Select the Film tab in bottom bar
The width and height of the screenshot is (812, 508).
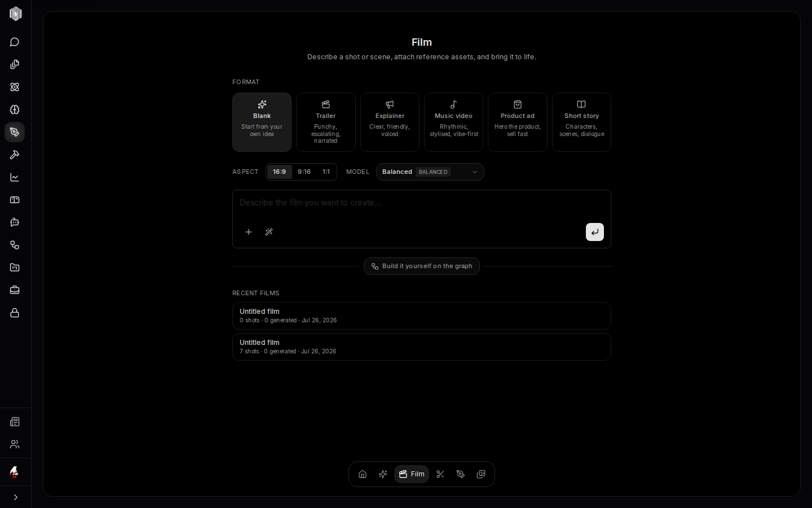coord(412,475)
